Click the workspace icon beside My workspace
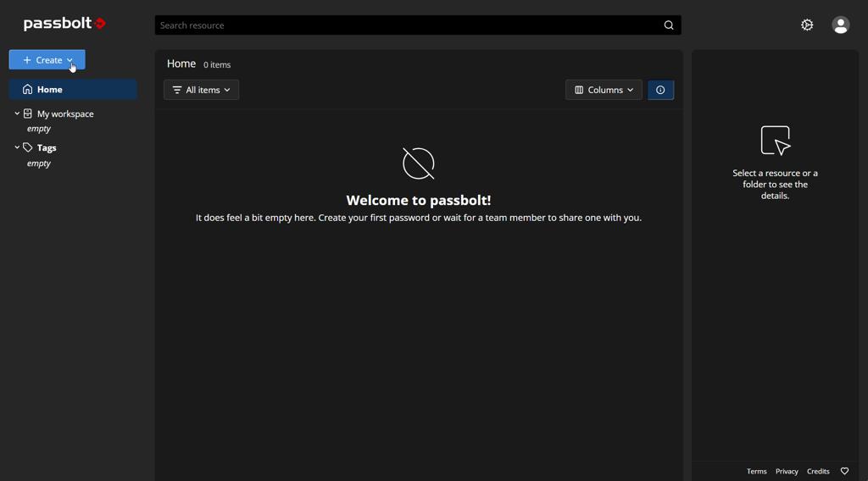 coord(28,113)
